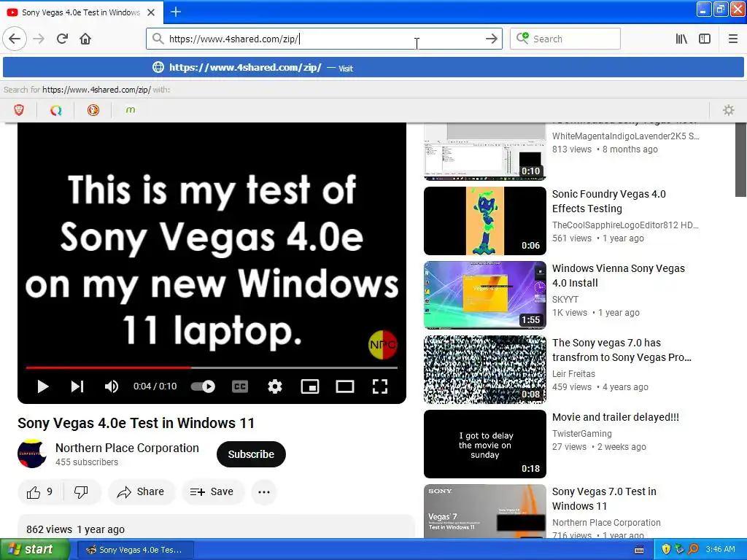The height and width of the screenshot is (560, 747).
Task: Open a new tab with plus button
Action: 175,12
